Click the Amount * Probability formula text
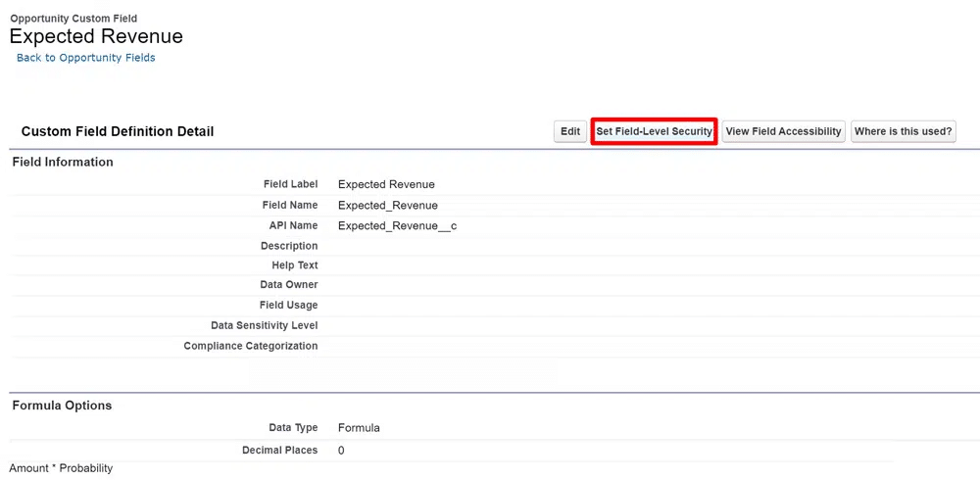This screenshot has width=980, height=480. [61, 468]
